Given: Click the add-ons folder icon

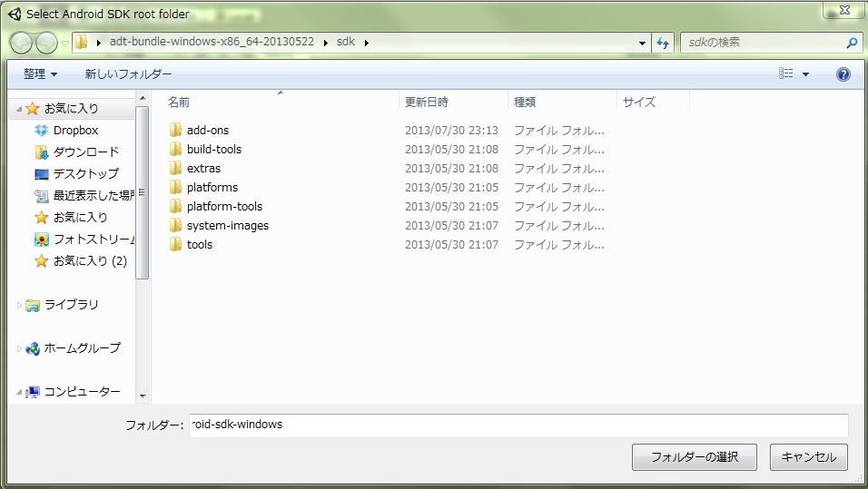Looking at the screenshot, I should click(x=175, y=130).
